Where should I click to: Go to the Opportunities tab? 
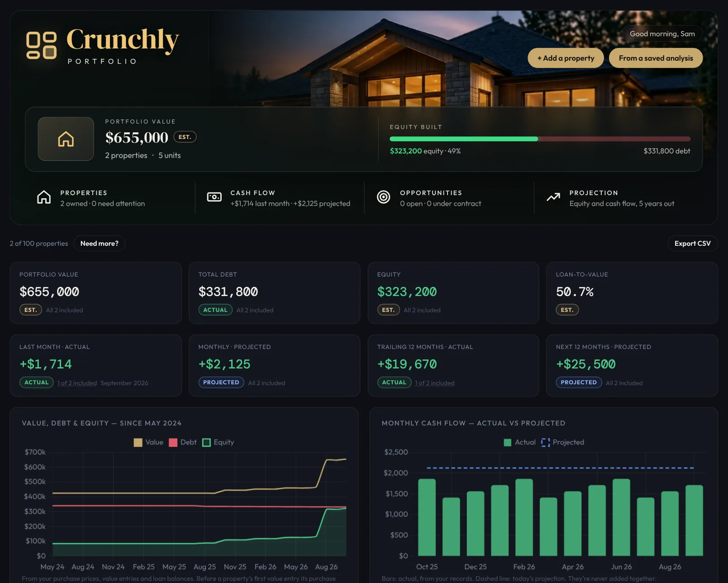coord(449,198)
